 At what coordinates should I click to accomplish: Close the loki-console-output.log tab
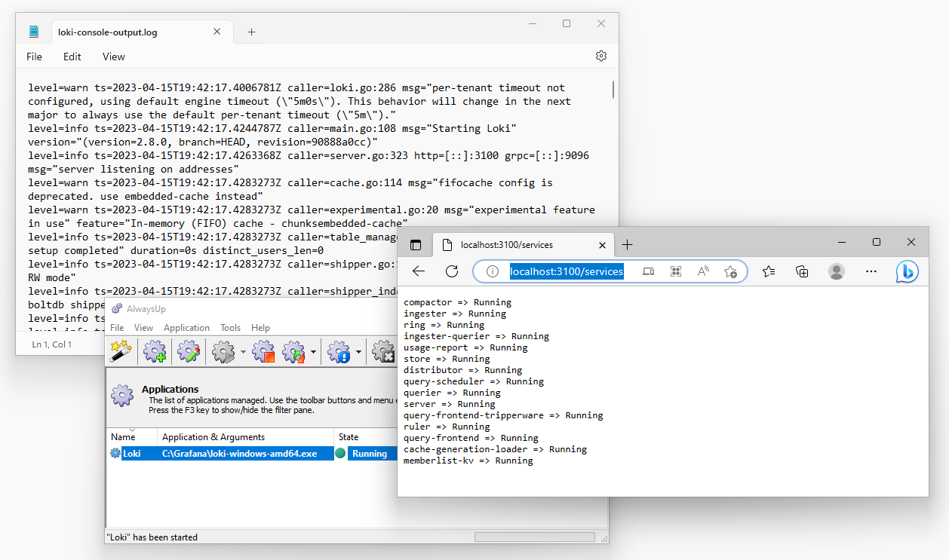[217, 32]
